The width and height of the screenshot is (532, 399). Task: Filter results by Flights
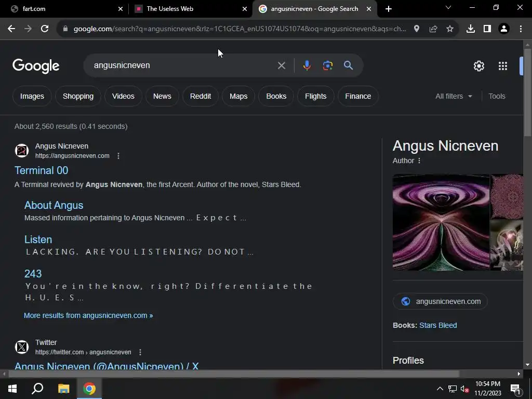(x=315, y=96)
